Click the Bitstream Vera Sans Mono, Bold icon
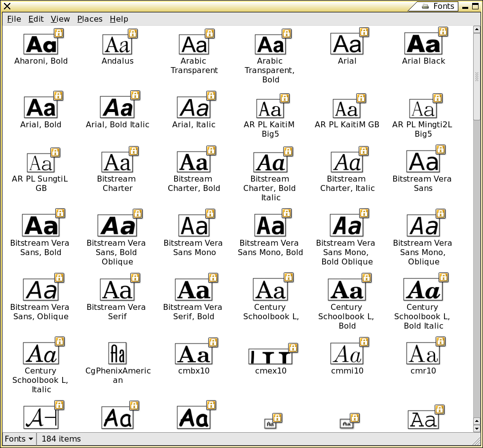483x448 pixels. pyautogui.click(x=270, y=225)
